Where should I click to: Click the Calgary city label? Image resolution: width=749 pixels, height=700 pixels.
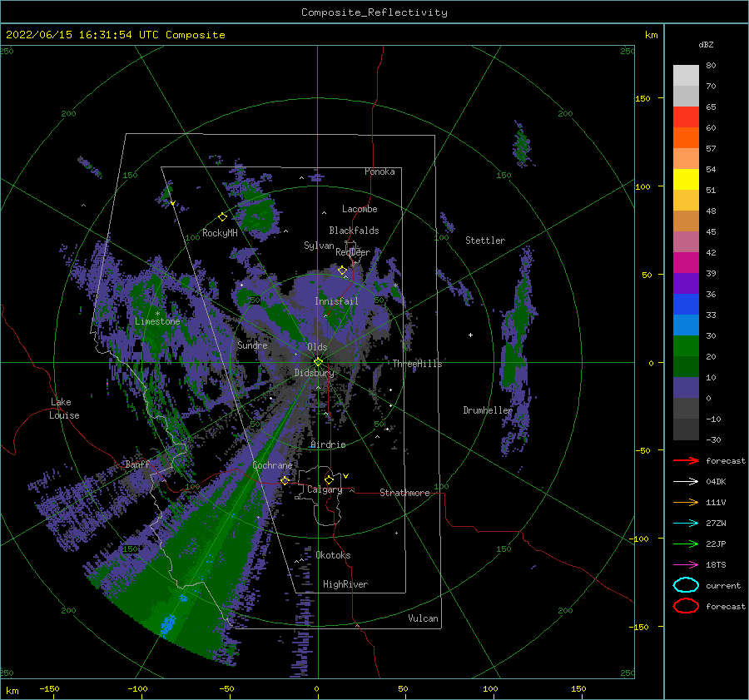pyautogui.click(x=325, y=489)
